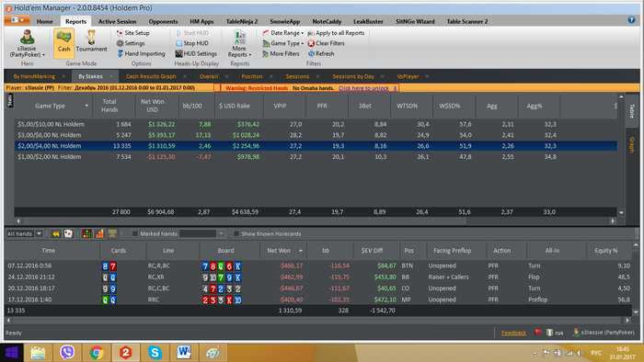Open Skype from the taskbar

click(x=155, y=353)
